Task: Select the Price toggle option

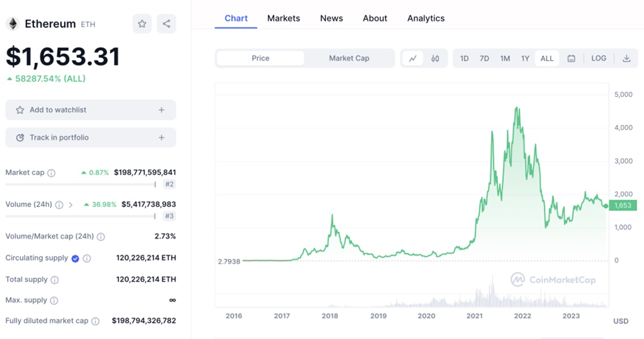Action: point(260,58)
